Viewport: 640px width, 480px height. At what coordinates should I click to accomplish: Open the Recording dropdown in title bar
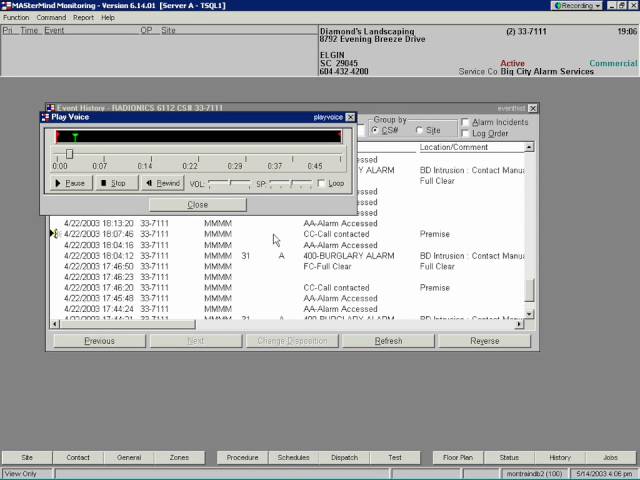tap(577, 6)
